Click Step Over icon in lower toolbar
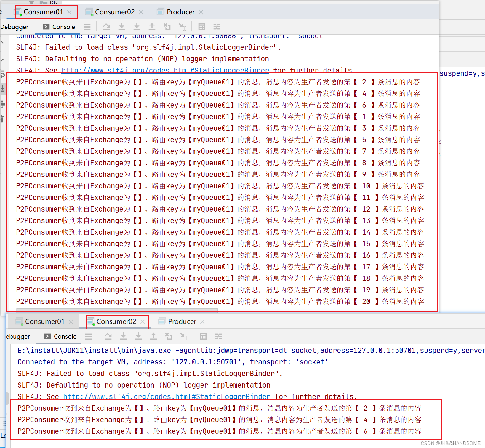Screen dimensions: 485x448 [108, 337]
